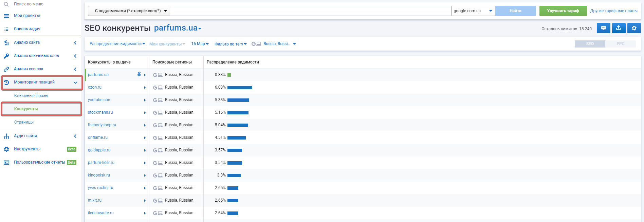Open the thebodyshop.ru competitor link
Viewport: 644px width, 222px height.
(x=102, y=125)
